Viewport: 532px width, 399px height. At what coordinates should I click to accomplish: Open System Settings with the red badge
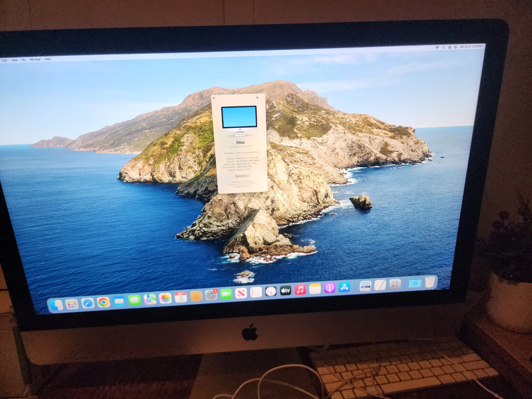pyautogui.click(x=211, y=295)
